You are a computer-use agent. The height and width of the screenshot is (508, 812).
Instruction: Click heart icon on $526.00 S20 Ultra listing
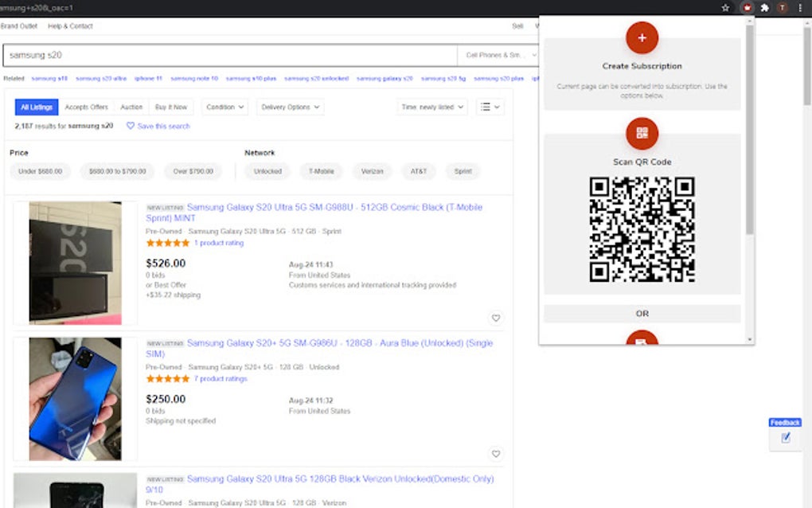[496, 318]
